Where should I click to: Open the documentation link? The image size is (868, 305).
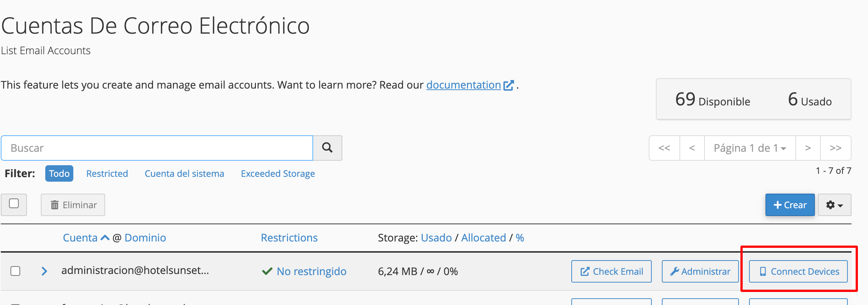coord(464,85)
